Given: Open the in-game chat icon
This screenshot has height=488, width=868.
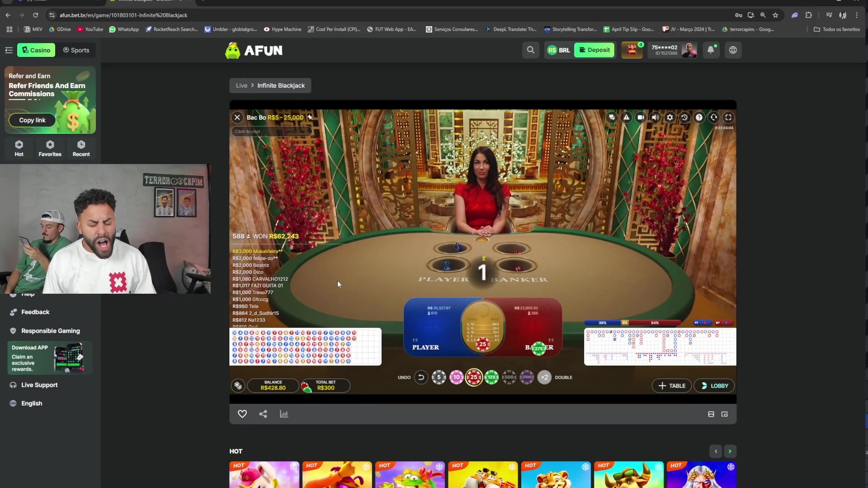Looking at the screenshot, I should coord(612,117).
